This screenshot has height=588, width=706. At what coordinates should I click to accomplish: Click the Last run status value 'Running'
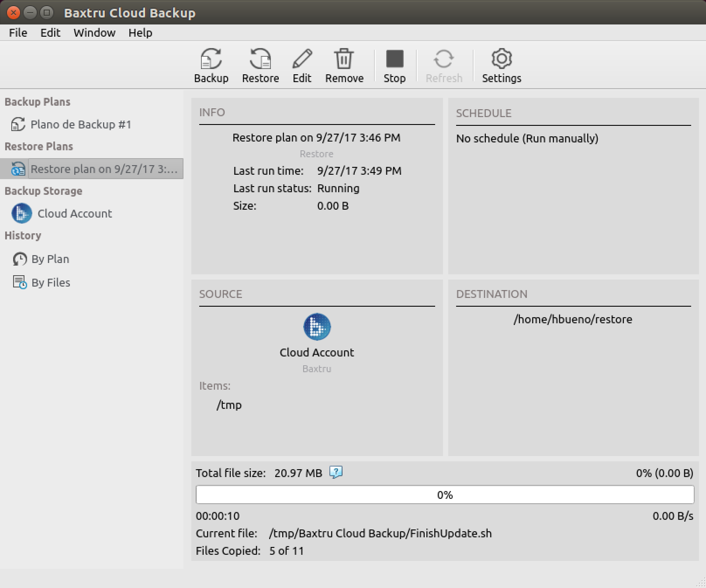338,188
